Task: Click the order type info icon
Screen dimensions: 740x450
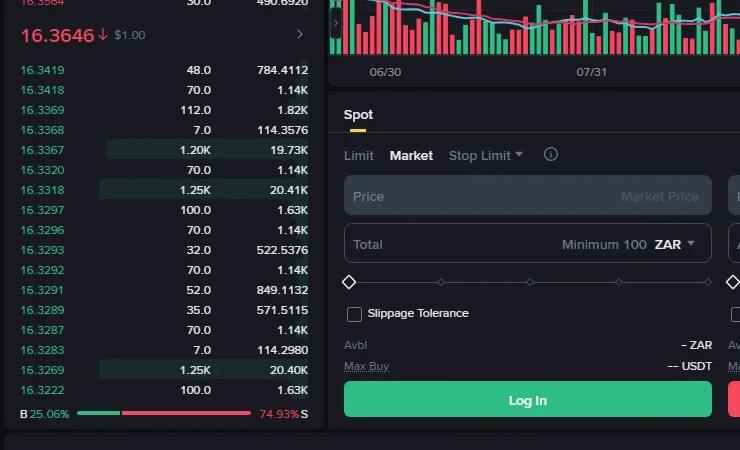Action: pos(550,154)
